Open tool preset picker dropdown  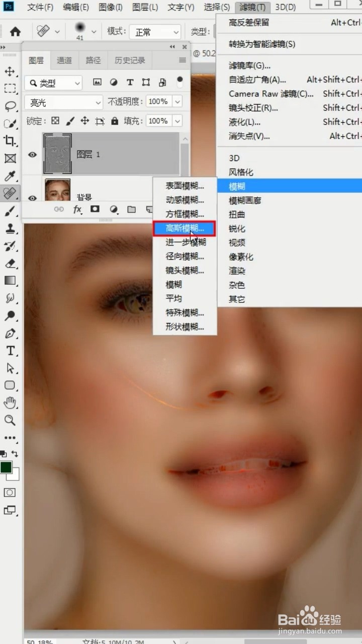tap(57, 32)
